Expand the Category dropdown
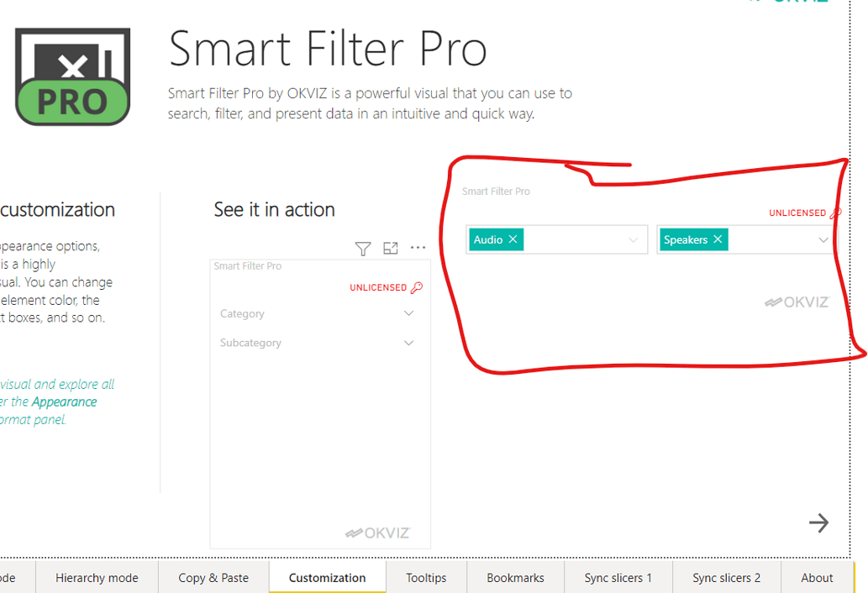Image resolution: width=868 pixels, height=593 pixels. (408, 312)
